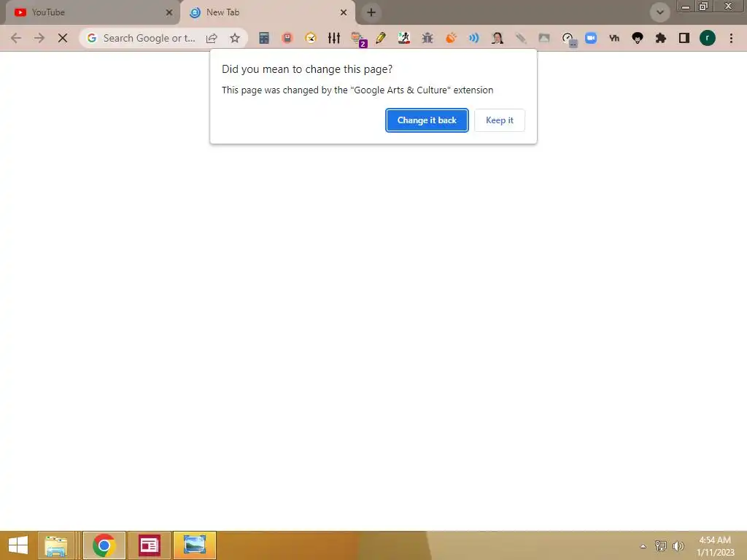Open the photo viewer app in taskbar
The height and width of the screenshot is (560, 747).
(194, 545)
